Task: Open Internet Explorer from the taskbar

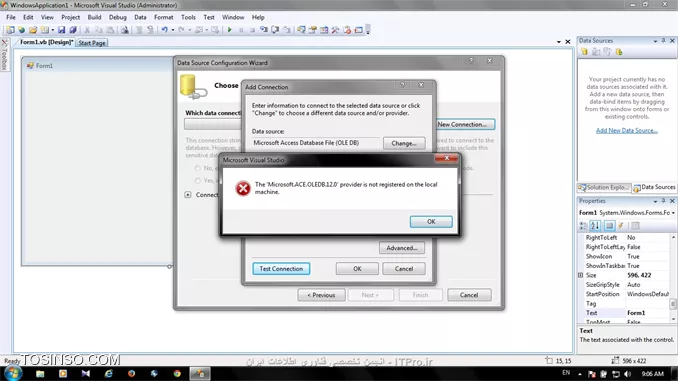Action: pos(108,374)
